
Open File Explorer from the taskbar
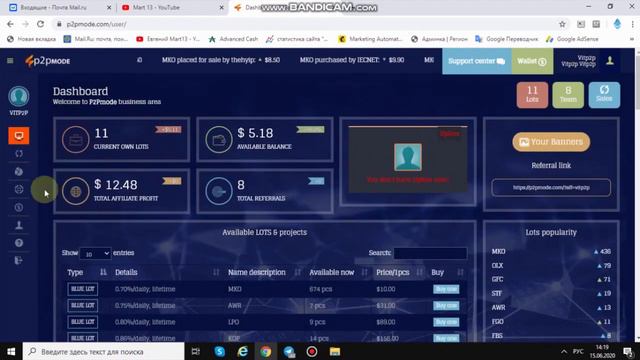(335, 351)
